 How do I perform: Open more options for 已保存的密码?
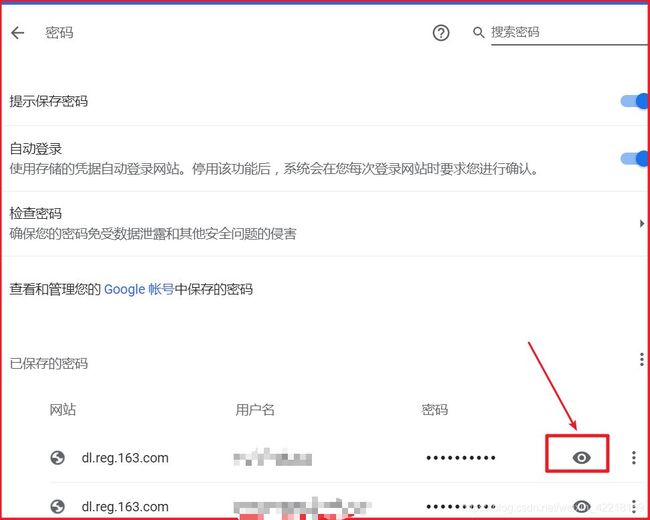tap(641, 360)
